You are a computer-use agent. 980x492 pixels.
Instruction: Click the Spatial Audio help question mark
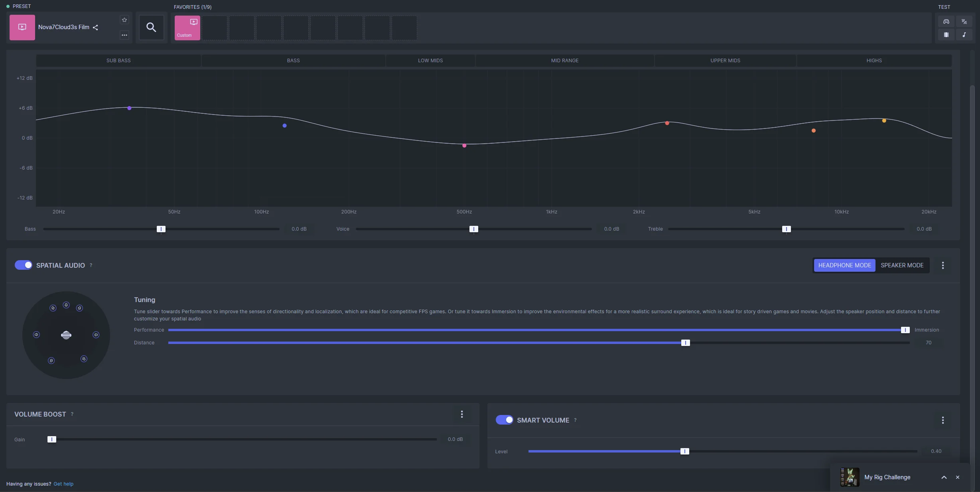91,265
